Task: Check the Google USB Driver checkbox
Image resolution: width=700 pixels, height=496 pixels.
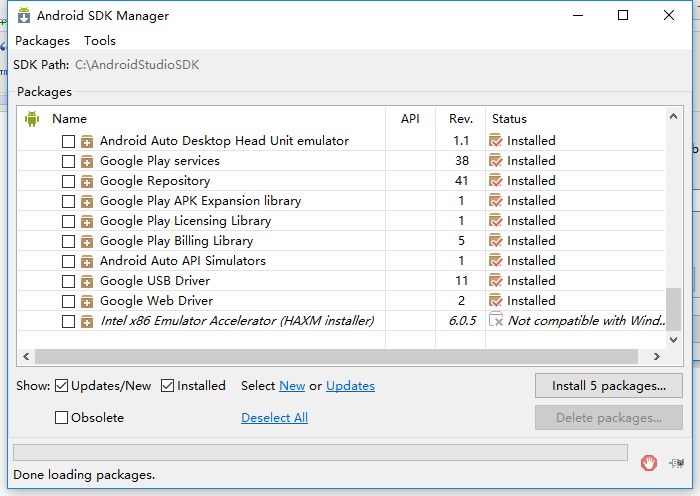Action: pos(68,281)
